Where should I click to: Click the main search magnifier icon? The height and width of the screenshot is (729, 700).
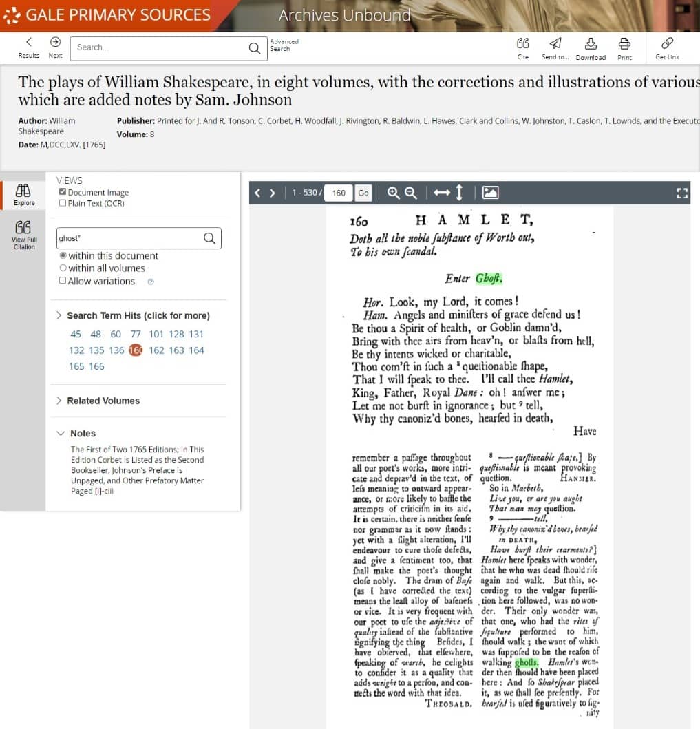coord(254,48)
